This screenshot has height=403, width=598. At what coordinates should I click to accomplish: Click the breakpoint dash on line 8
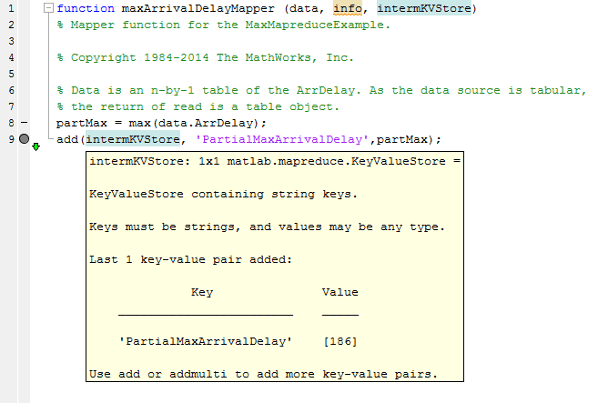click(24, 123)
